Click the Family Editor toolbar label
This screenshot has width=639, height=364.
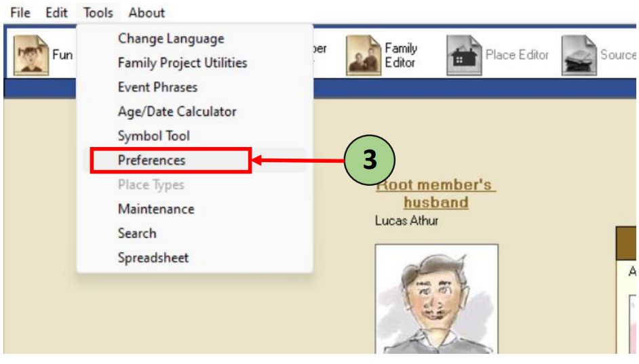[x=401, y=56]
